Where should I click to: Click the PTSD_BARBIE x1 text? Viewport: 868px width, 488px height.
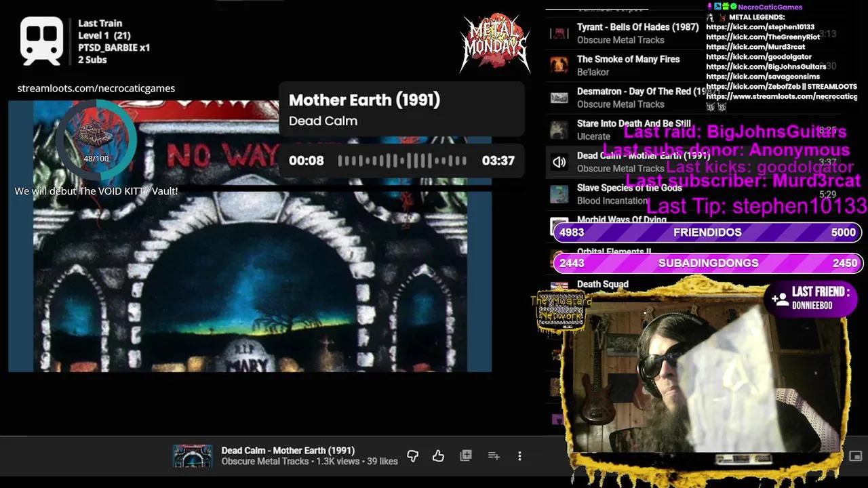tap(114, 47)
